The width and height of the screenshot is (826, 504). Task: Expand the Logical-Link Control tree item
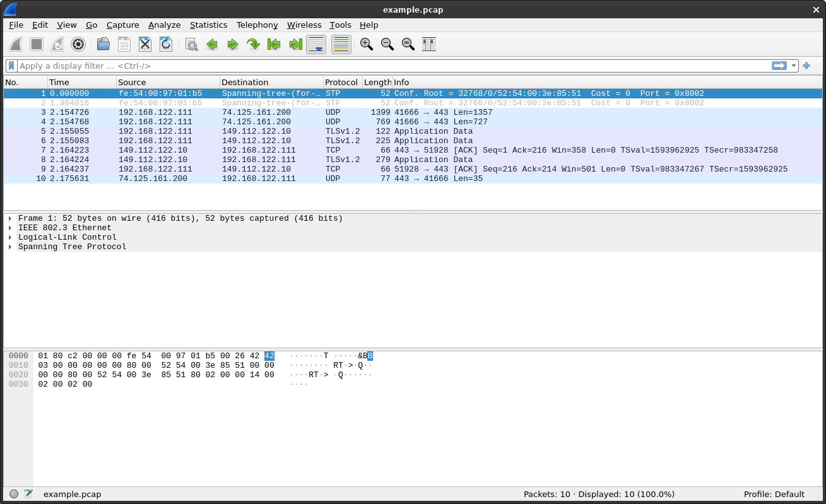(10, 238)
